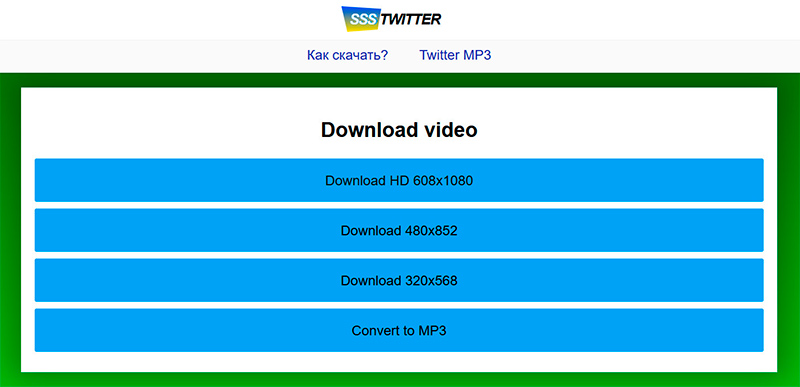Click the Download 480x852 button
The width and height of the screenshot is (800, 387).
(399, 230)
